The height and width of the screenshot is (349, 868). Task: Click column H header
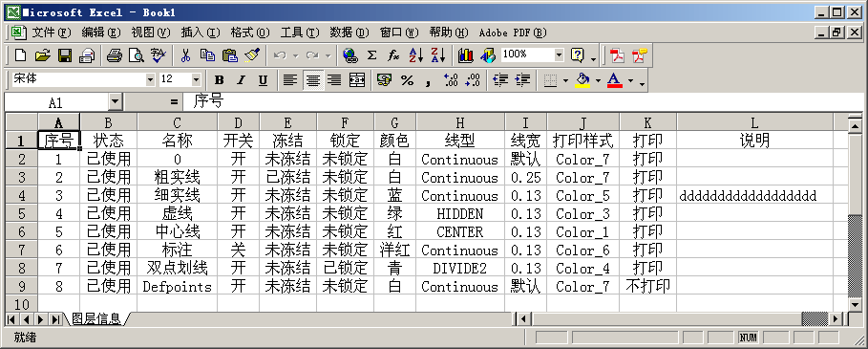pyautogui.click(x=460, y=122)
